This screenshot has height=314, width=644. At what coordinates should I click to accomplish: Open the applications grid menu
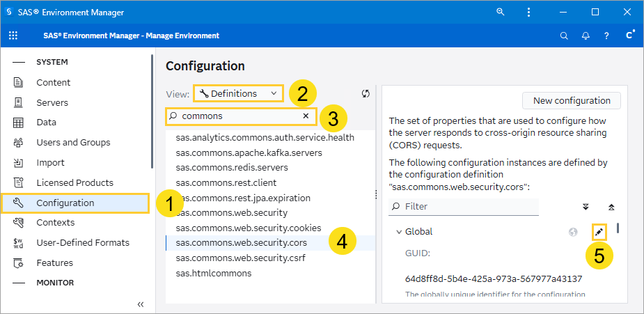13,36
